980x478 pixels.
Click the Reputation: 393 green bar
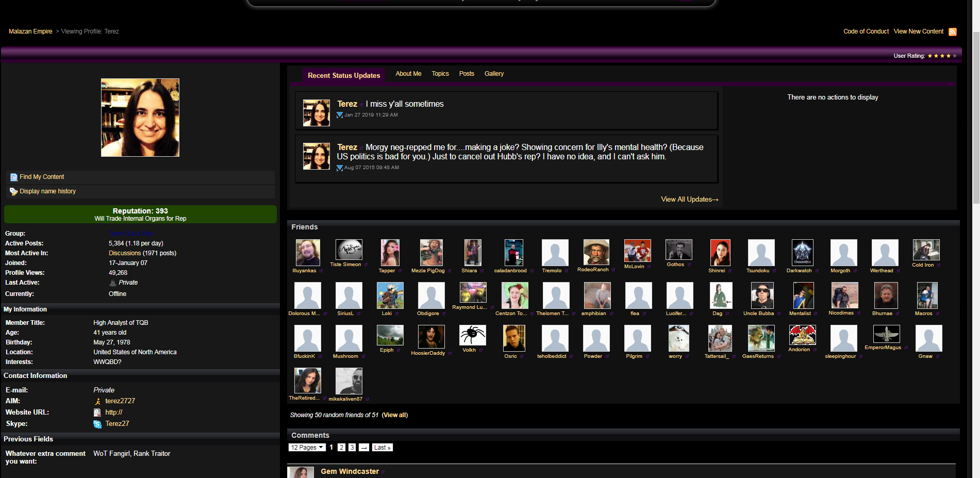coord(140,215)
